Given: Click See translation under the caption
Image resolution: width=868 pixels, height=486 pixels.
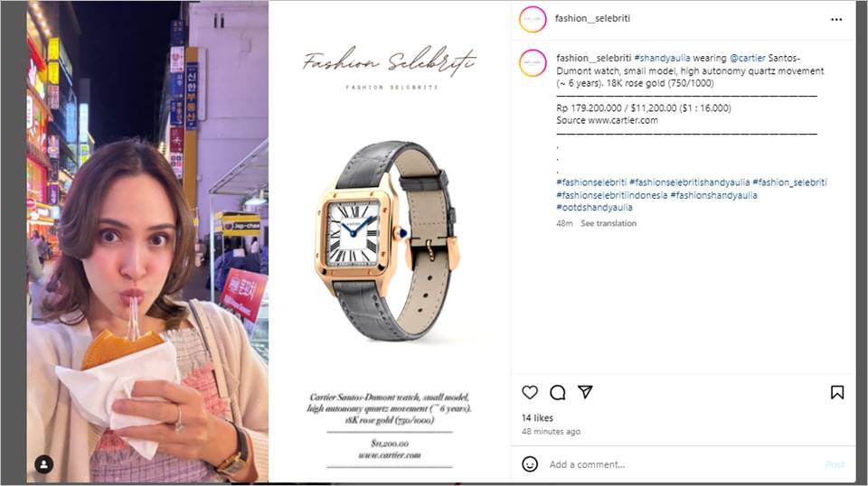Looking at the screenshot, I should pyautogui.click(x=609, y=223).
